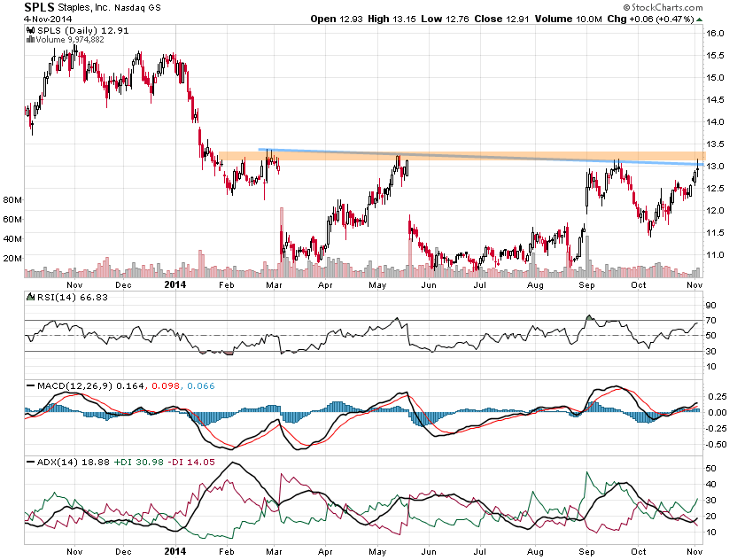Viewport: 737px width, 560px height.
Task: Click the 15.0 price axis label
Action: (x=715, y=78)
